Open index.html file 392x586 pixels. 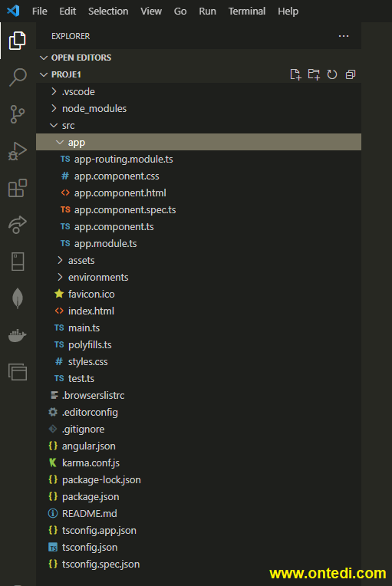pyautogui.click(x=199, y=311)
